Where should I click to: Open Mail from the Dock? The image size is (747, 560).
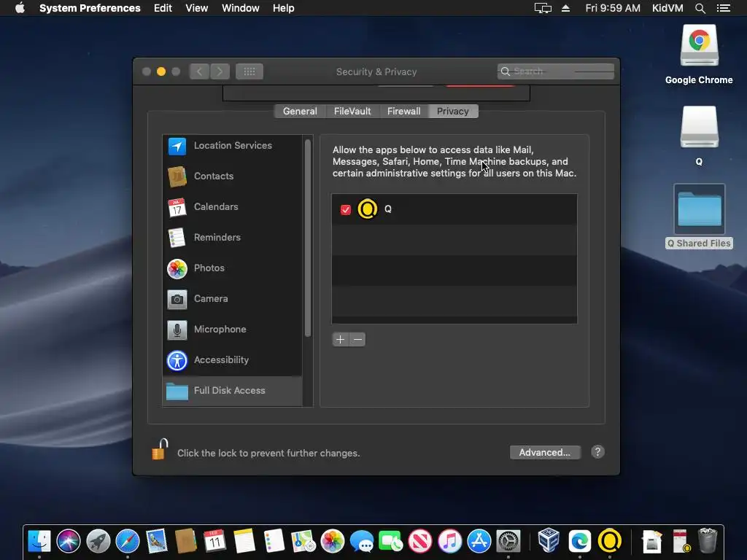[157, 541]
